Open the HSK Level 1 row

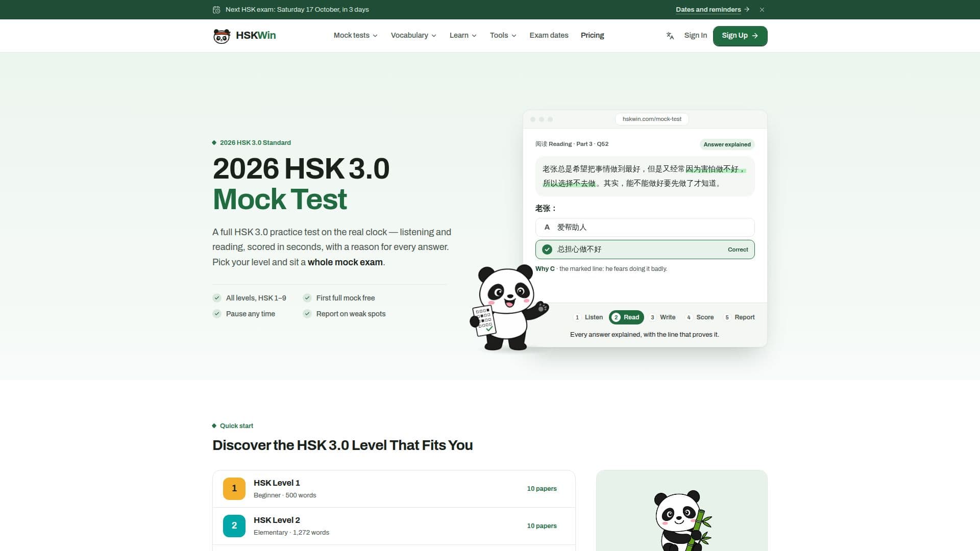tap(394, 489)
